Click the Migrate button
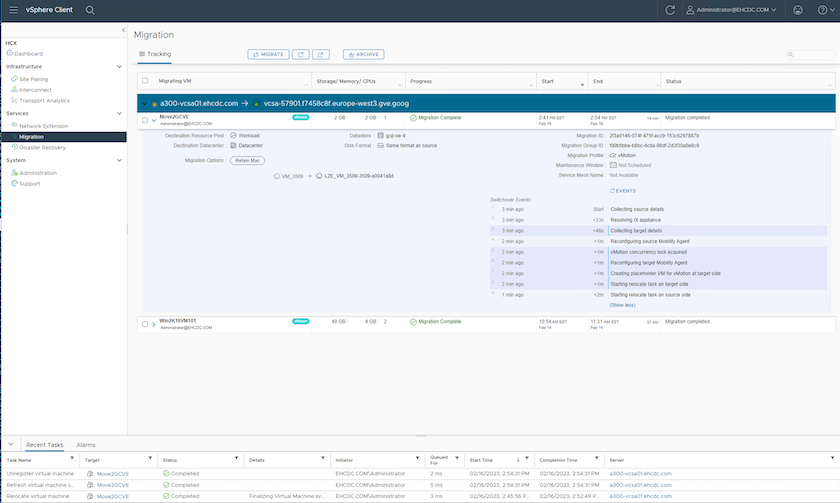The width and height of the screenshot is (840, 503). coord(268,54)
